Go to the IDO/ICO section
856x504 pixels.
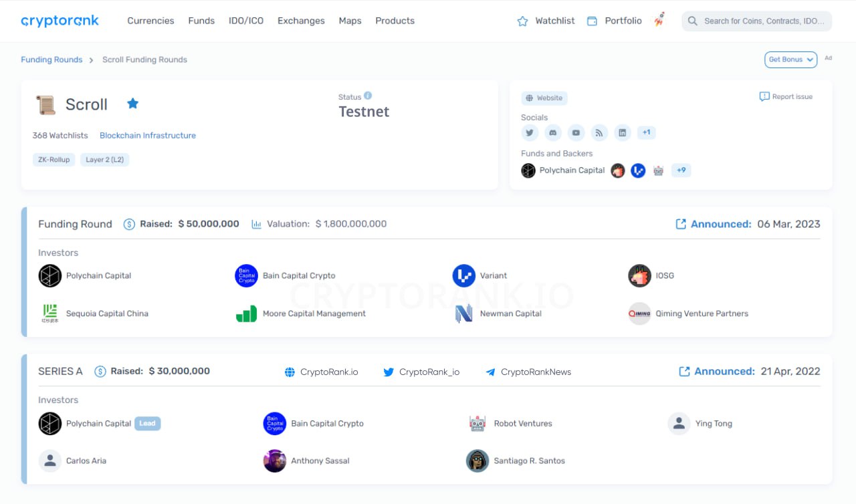pyautogui.click(x=246, y=21)
